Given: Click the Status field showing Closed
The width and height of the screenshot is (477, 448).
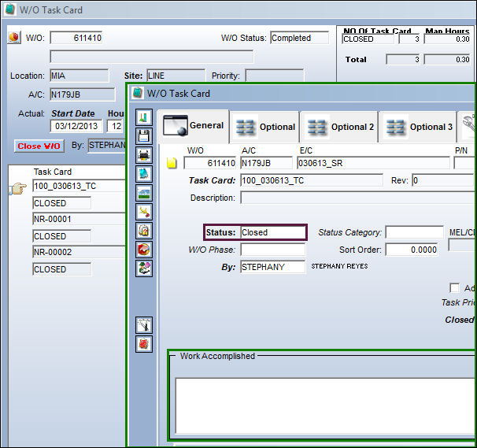Looking at the screenshot, I should click(273, 232).
